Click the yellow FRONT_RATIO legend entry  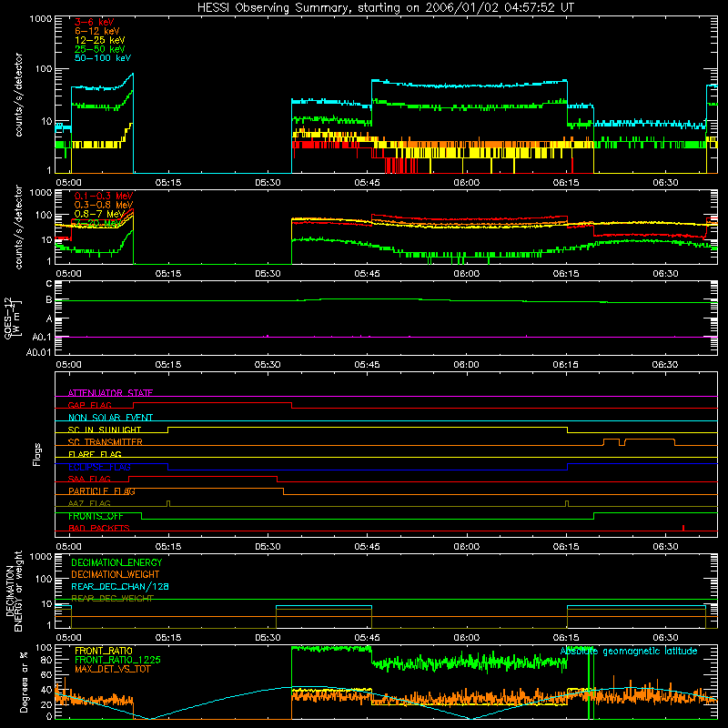(x=104, y=651)
